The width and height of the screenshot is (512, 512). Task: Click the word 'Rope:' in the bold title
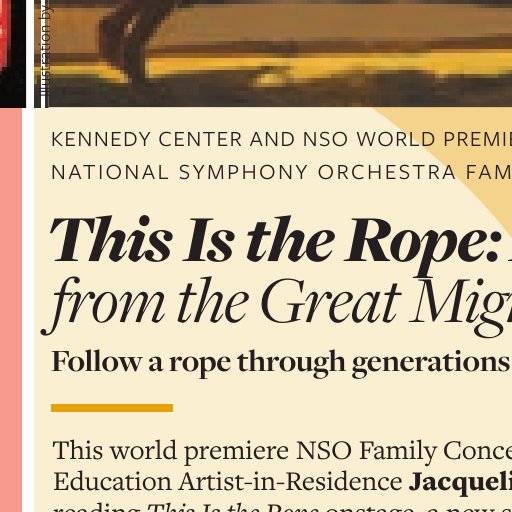422,247
